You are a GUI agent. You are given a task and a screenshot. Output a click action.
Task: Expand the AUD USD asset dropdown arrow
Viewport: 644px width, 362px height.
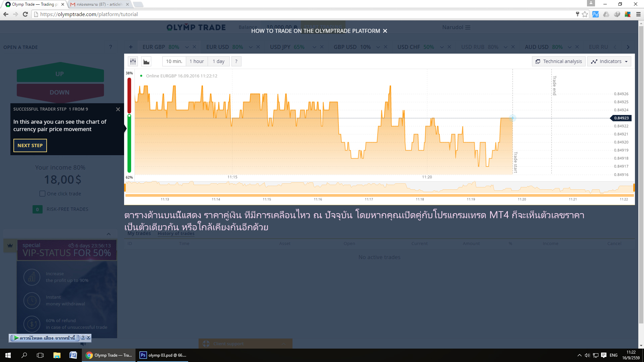[570, 47]
